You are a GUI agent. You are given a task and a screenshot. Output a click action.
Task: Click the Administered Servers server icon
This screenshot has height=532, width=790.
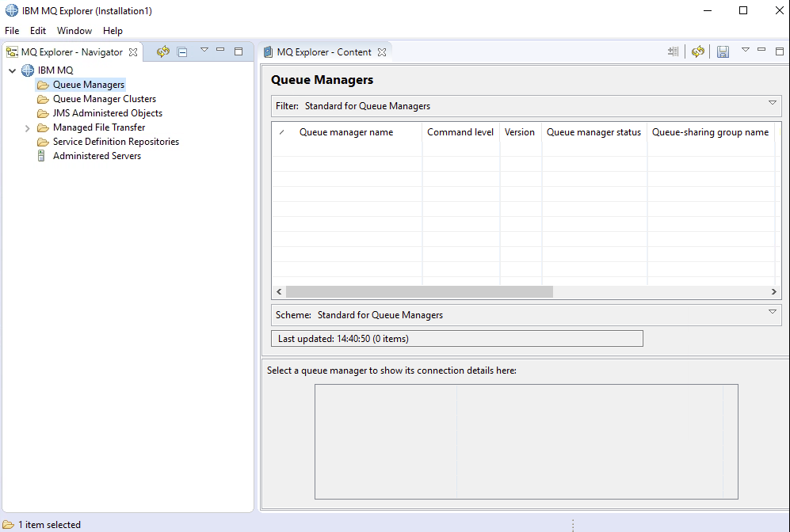41,156
